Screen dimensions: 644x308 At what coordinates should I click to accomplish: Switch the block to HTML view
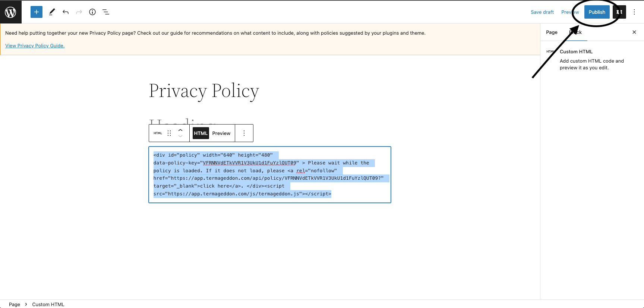point(201,133)
